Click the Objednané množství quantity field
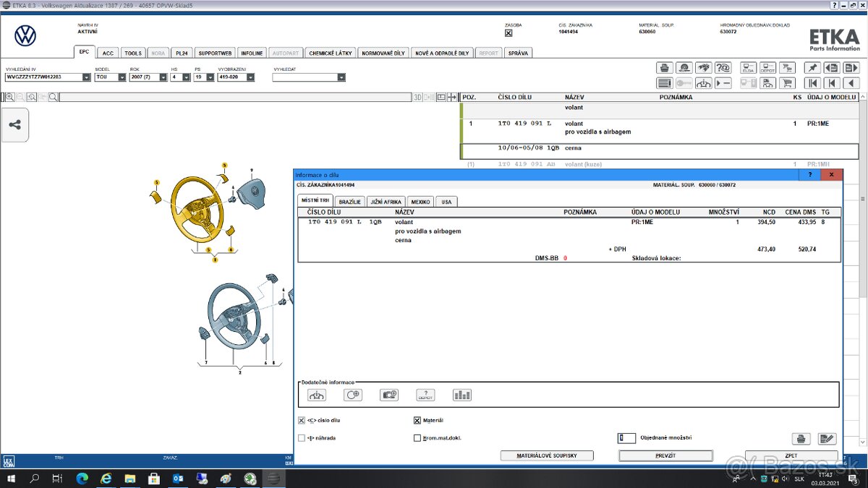The width and height of the screenshot is (868, 488). (626, 438)
